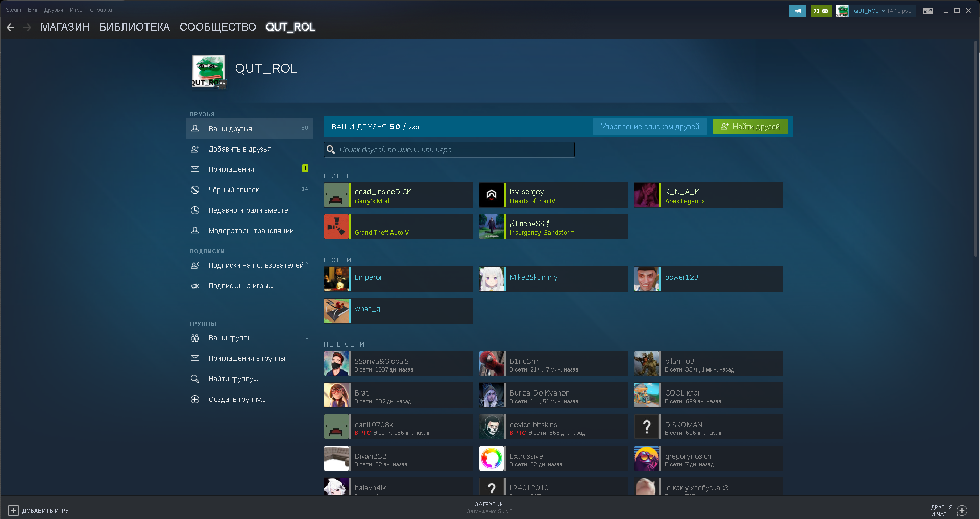Click Управление списком друзей button
The width and height of the screenshot is (980, 519).
click(649, 127)
